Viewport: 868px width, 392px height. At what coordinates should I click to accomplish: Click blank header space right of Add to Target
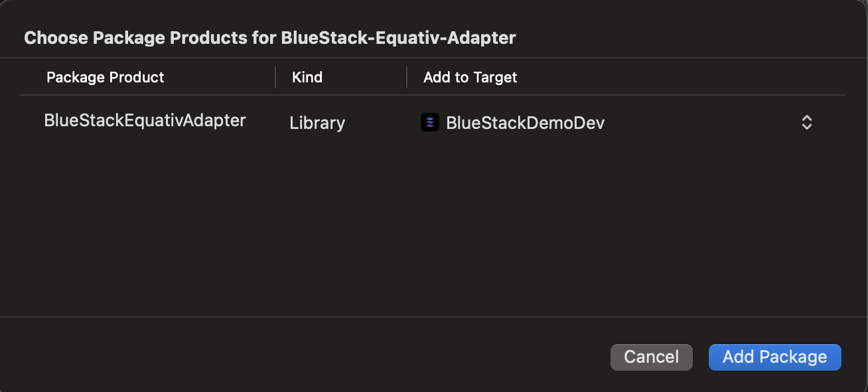click(681, 77)
